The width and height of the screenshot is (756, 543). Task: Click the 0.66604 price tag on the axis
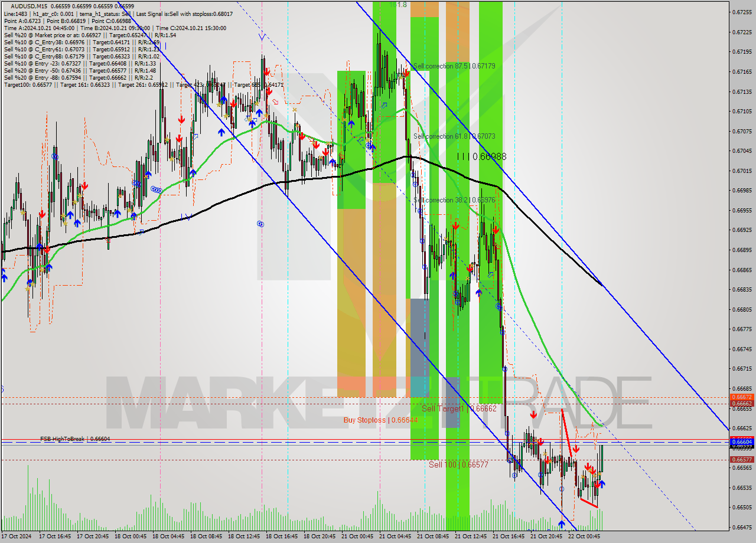(x=742, y=441)
